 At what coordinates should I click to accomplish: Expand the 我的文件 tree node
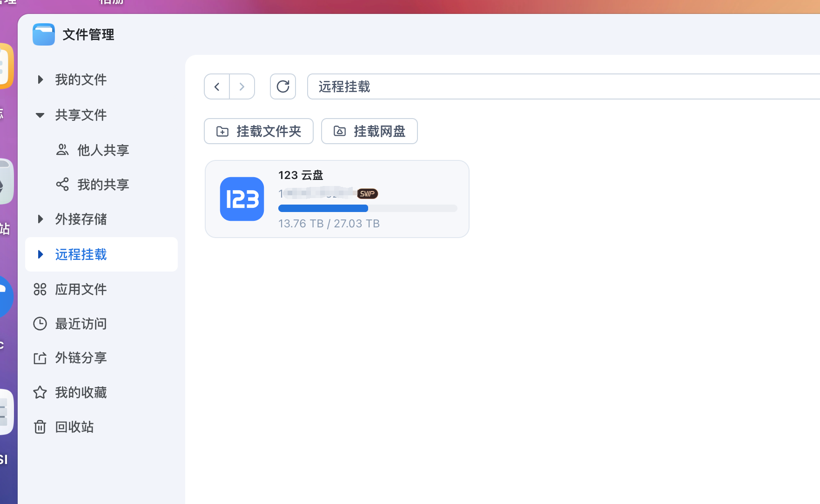[x=40, y=80]
